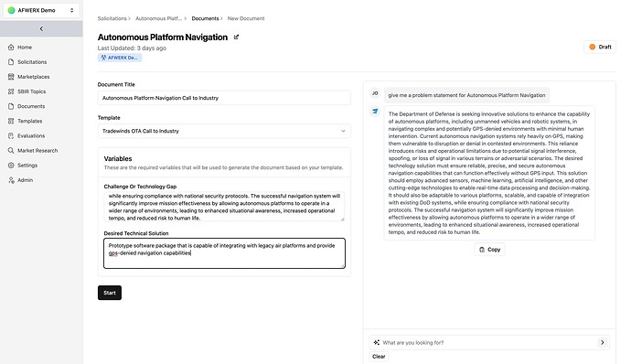Clear the chat conversation
Viewport: 631px width, 364px height.
pos(379,357)
